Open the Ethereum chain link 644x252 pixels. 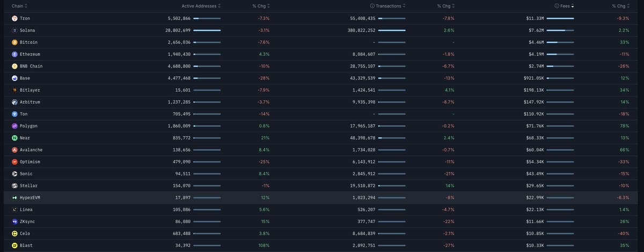(30, 54)
